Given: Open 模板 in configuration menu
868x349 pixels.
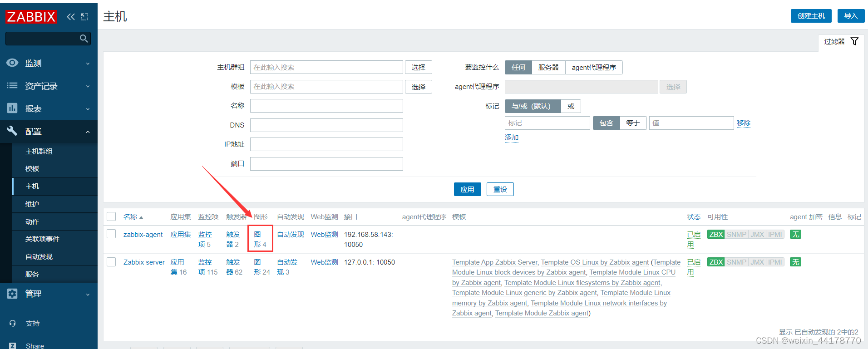Looking at the screenshot, I should pyautogui.click(x=55, y=169).
